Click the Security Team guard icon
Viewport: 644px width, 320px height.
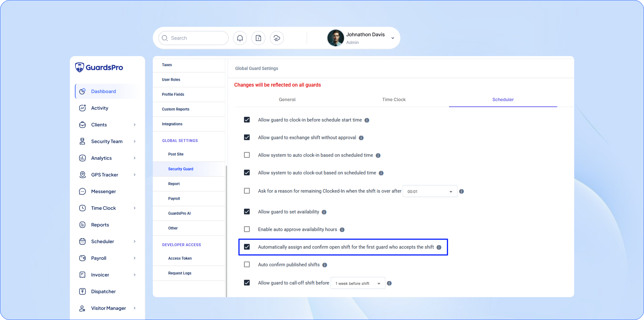(82, 141)
